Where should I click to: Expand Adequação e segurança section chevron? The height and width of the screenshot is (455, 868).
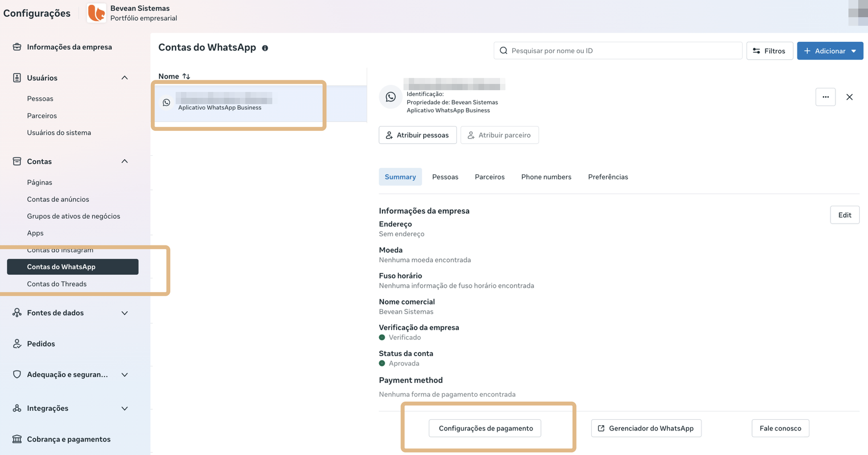coord(125,375)
